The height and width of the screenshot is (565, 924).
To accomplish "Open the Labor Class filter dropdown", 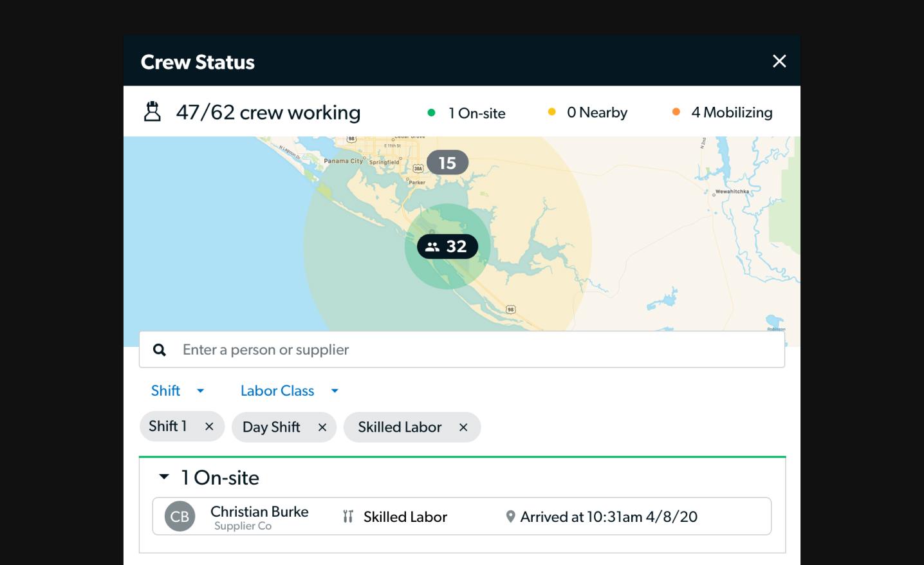I will coord(289,391).
